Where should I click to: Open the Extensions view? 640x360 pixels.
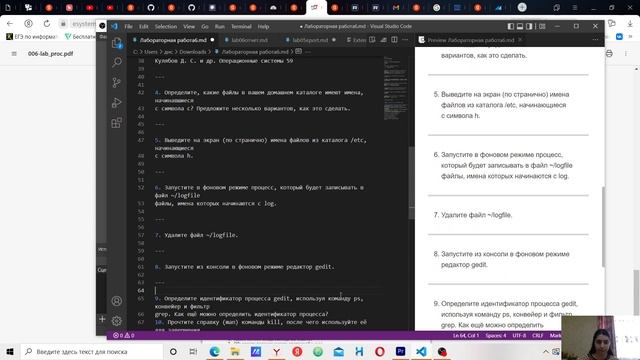tap(117, 122)
